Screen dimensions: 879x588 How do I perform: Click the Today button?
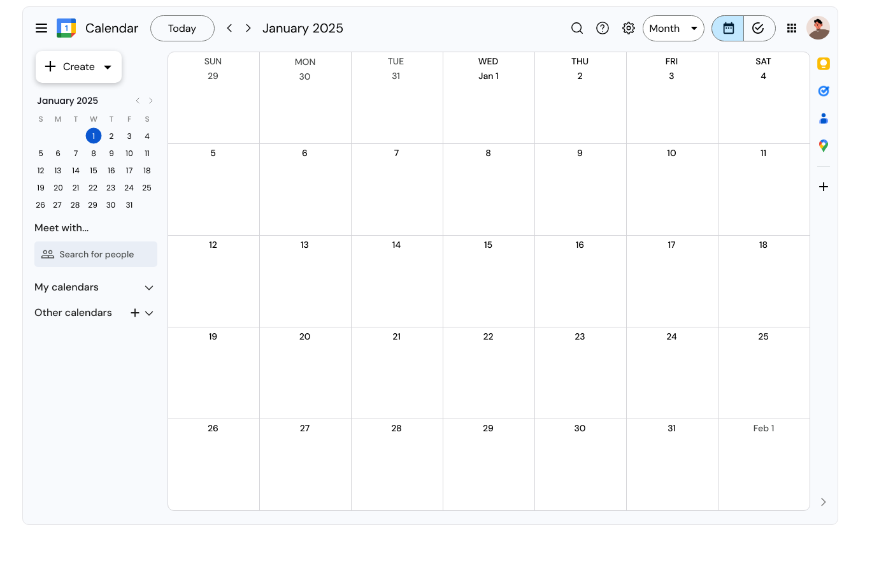tap(182, 28)
